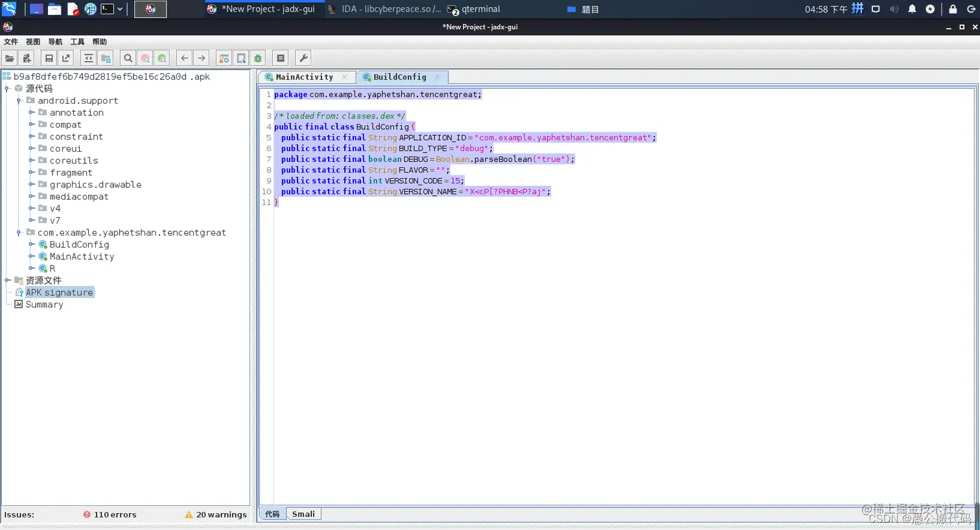Open the 帮助 menu
This screenshot has height=530, width=980.
point(99,41)
